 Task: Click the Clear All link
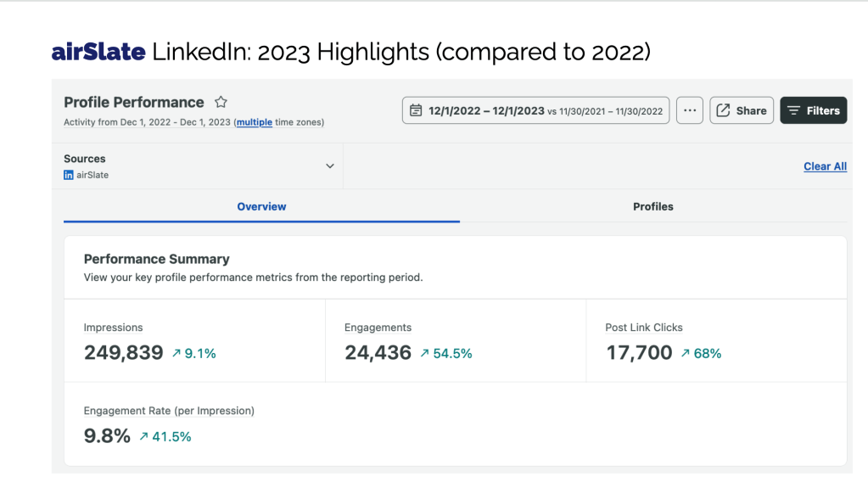(825, 166)
